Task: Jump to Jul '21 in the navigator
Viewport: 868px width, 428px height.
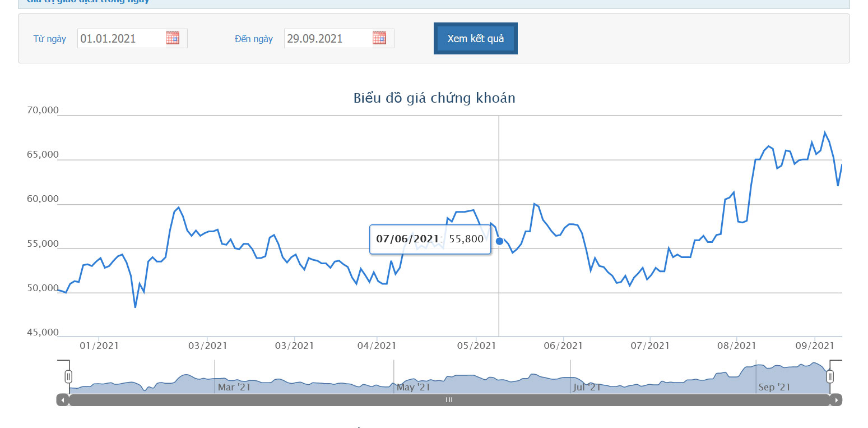Action: coord(587,387)
